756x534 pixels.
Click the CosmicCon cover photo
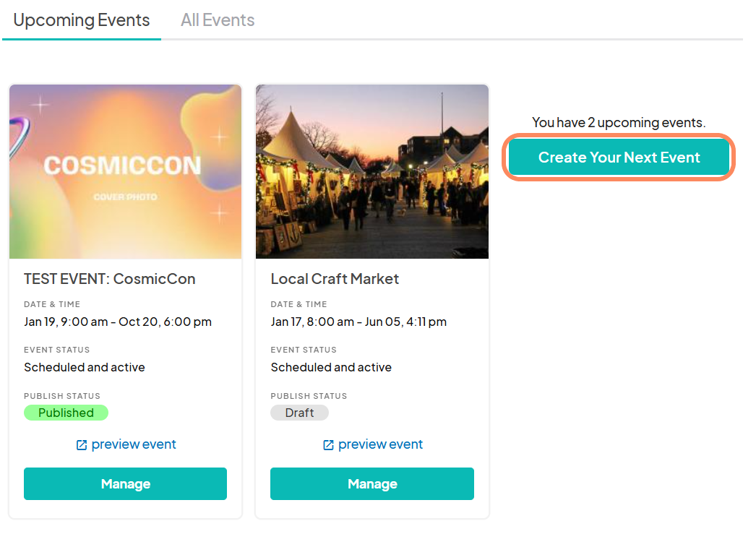click(x=125, y=171)
